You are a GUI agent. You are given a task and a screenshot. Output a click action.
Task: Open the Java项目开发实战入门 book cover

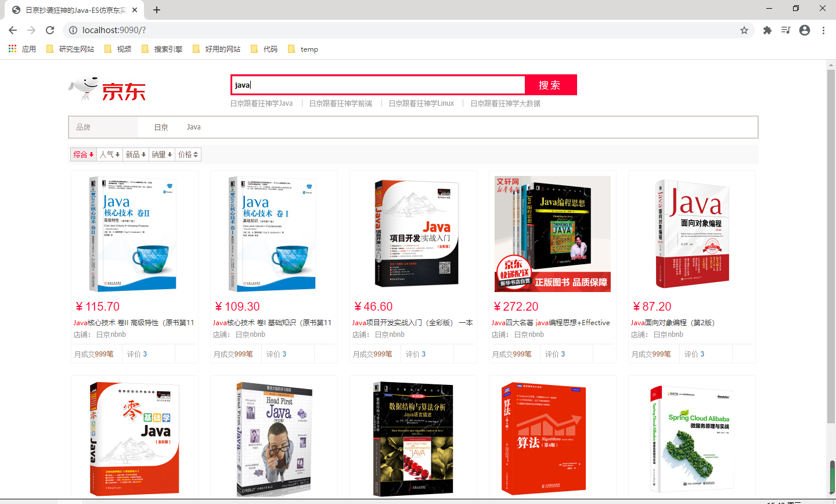pos(413,234)
